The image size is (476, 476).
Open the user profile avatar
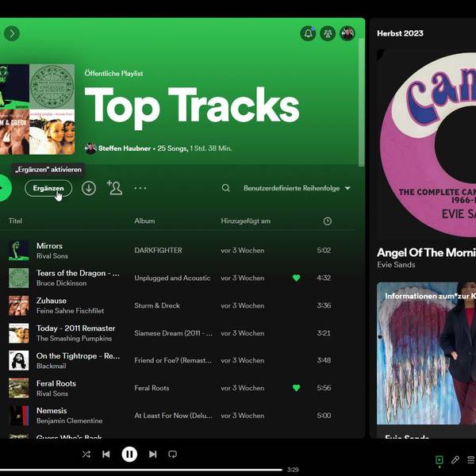click(347, 33)
